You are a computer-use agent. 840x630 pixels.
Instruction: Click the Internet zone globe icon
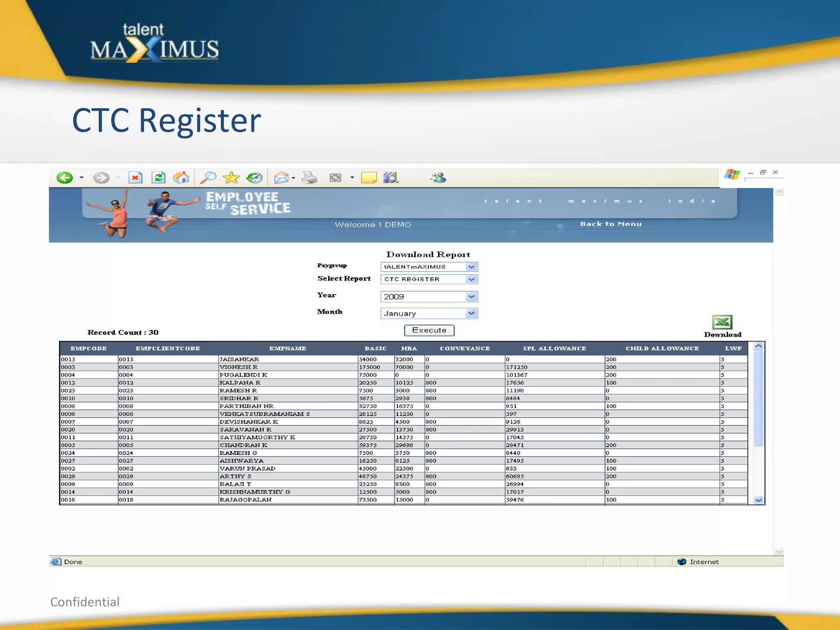coord(682,562)
